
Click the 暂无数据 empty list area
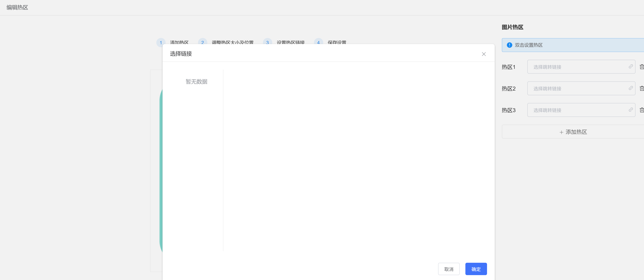pyautogui.click(x=197, y=81)
